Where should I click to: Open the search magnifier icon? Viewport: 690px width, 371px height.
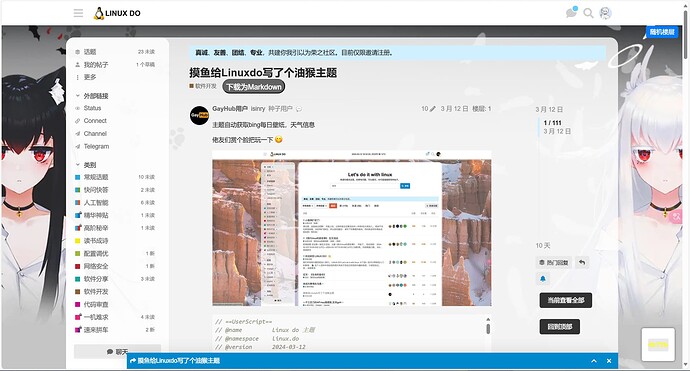point(588,13)
